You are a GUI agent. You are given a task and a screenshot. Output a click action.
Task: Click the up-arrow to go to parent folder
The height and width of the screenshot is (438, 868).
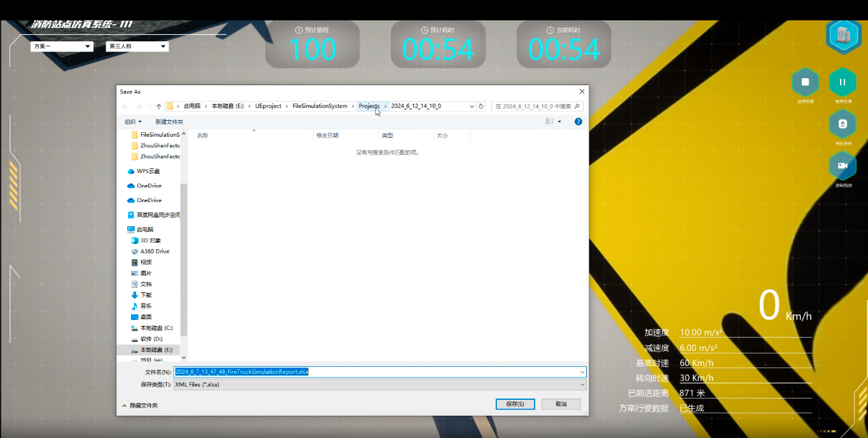158,107
